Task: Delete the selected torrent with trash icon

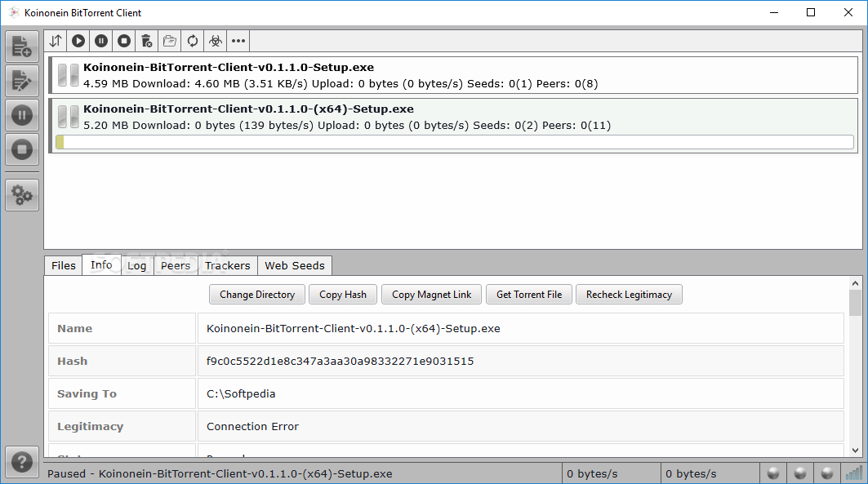Action: [x=147, y=41]
